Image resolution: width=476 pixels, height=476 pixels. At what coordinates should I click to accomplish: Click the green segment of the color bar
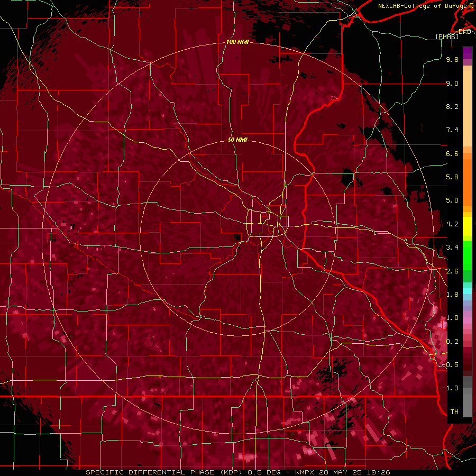(467, 261)
